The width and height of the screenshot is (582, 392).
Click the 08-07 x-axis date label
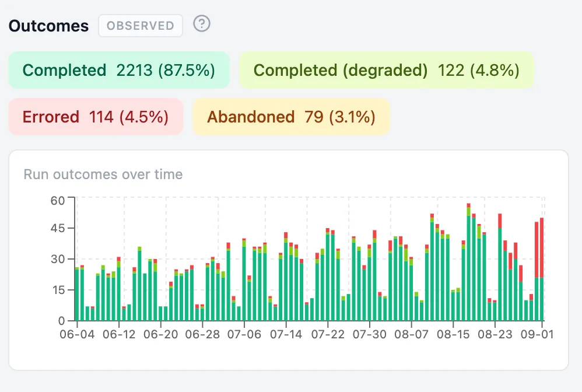pyautogui.click(x=411, y=334)
